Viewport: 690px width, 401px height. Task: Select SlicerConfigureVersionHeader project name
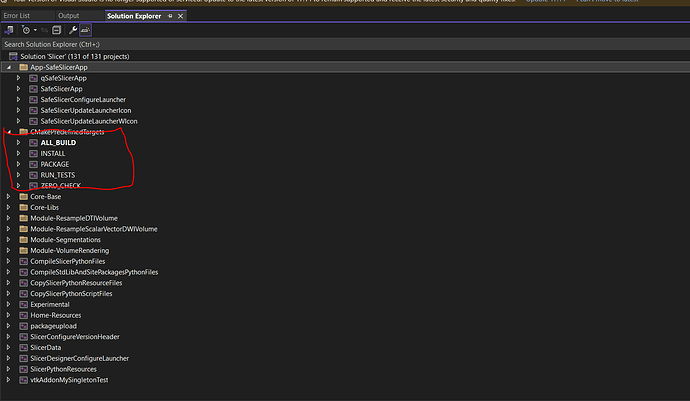tap(75, 337)
